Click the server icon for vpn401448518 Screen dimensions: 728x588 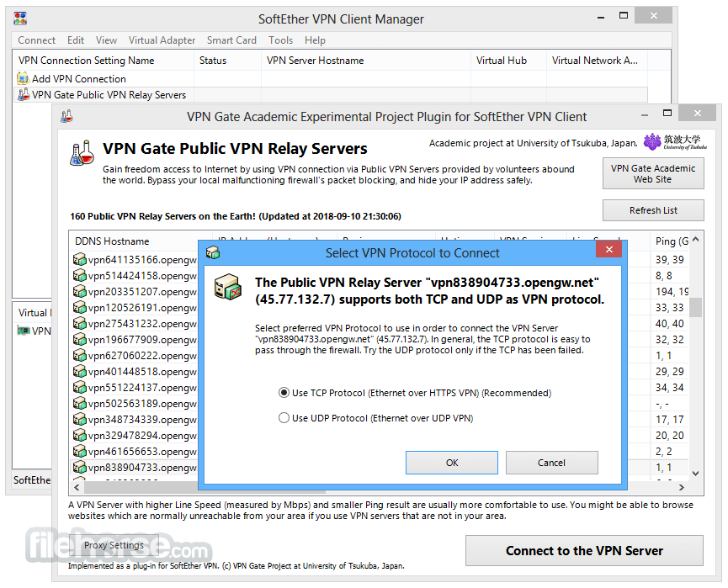click(x=79, y=372)
